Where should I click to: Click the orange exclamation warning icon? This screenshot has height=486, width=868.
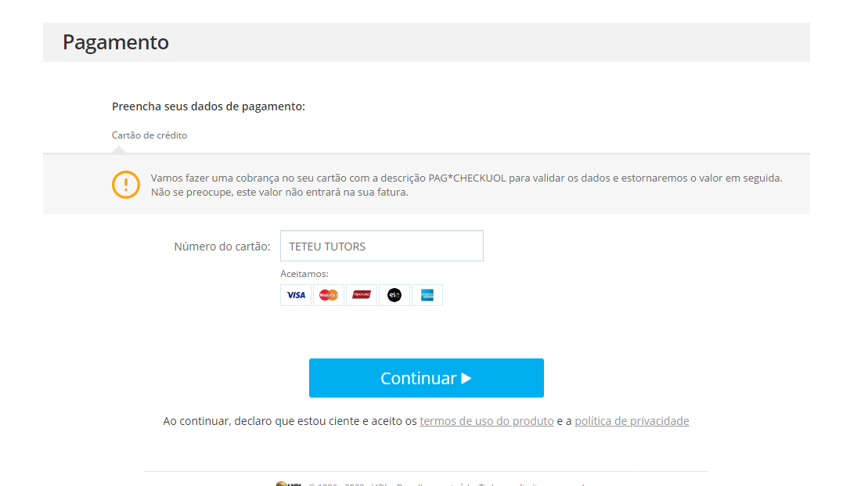[x=126, y=185]
